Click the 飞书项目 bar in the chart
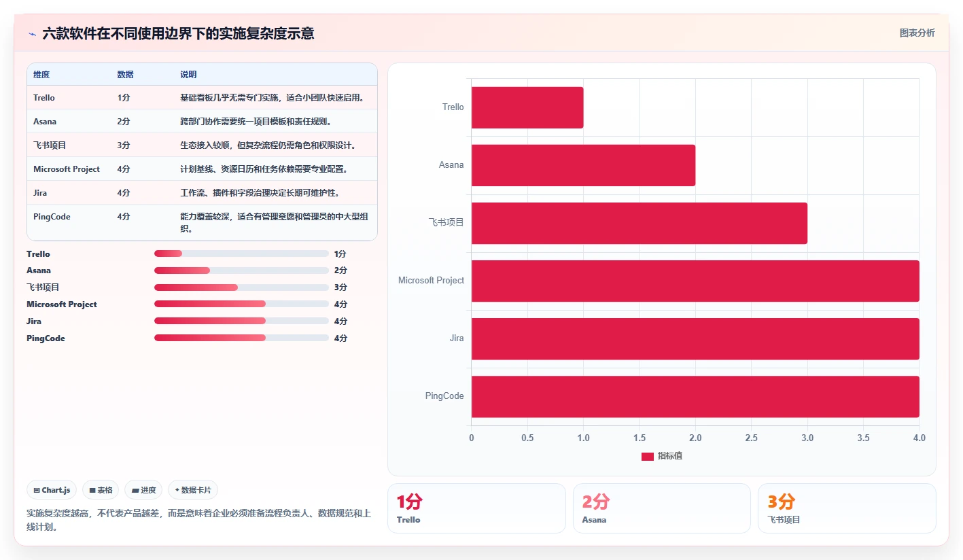Image resolution: width=963 pixels, height=560 pixels. pyautogui.click(x=640, y=223)
